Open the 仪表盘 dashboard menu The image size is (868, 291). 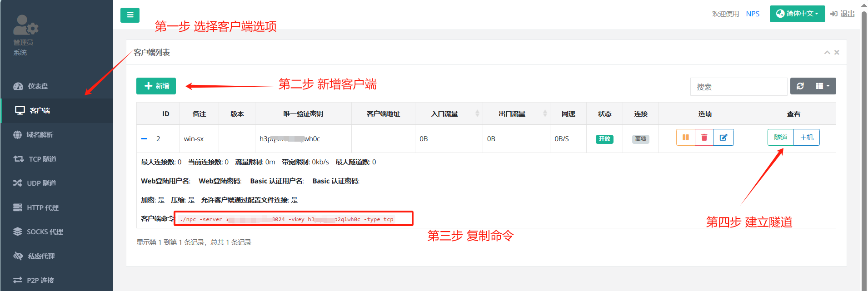point(57,86)
